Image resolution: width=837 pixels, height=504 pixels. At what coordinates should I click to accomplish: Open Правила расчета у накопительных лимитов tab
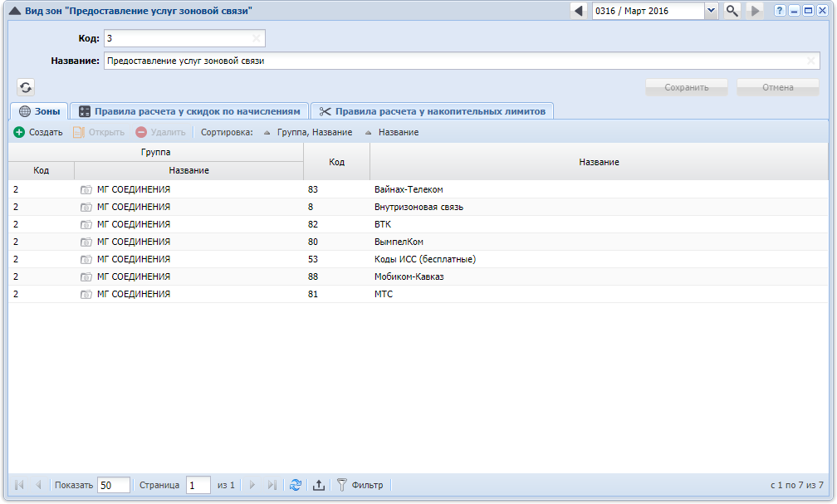[x=432, y=111]
